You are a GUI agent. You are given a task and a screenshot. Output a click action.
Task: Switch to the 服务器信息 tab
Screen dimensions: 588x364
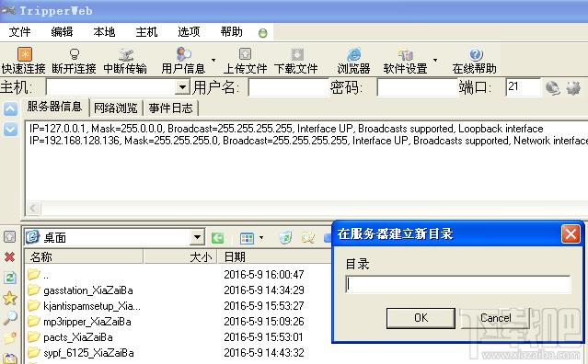(x=54, y=107)
